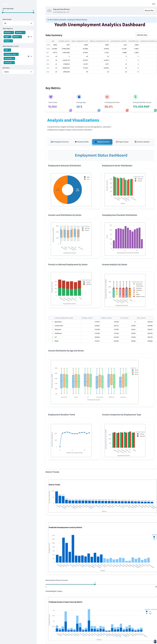Screen dimensions: 157x644
Task: Click the blue 'false' slice of the donut chart
Action: point(78,190)
